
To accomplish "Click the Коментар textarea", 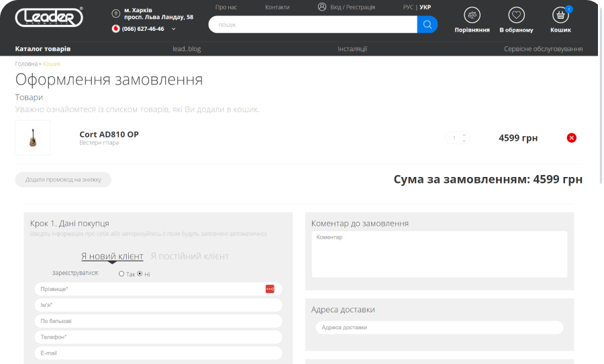I will [440, 254].
